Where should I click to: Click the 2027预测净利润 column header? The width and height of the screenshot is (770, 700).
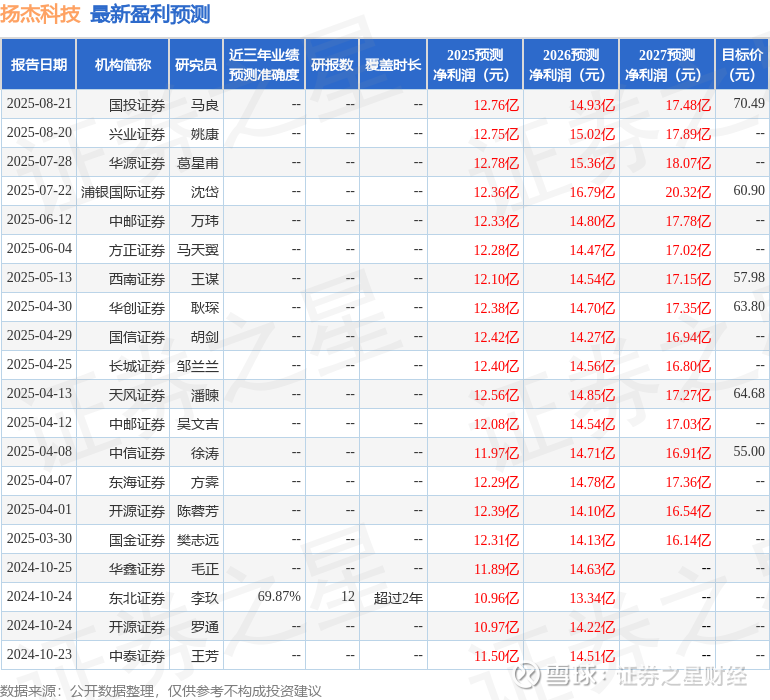click(x=667, y=65)
